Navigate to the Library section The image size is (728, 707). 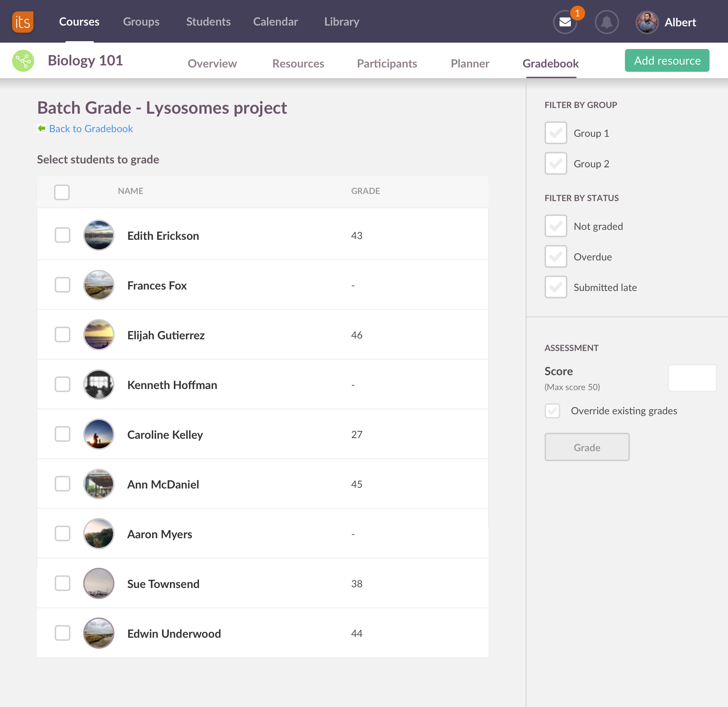pos(341,22)
